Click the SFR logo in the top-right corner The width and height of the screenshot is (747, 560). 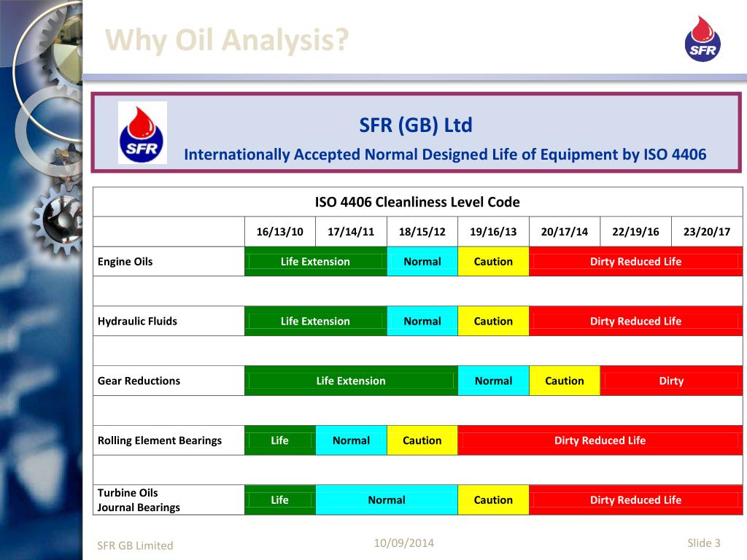(x=703, y=39)
